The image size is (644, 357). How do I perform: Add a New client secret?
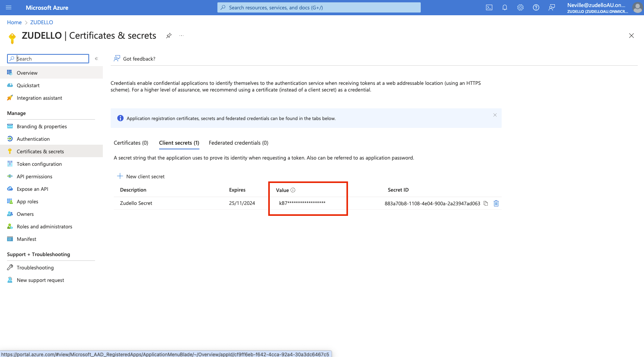point(141,176)
